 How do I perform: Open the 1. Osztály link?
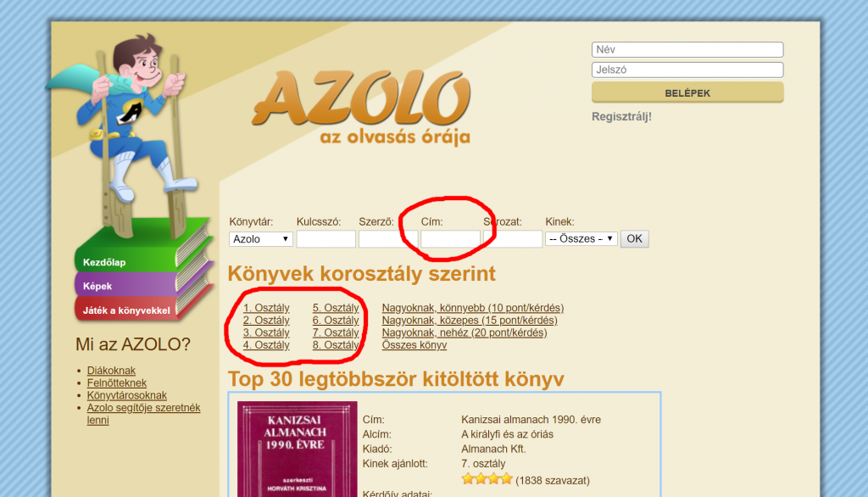pos(266,308)
